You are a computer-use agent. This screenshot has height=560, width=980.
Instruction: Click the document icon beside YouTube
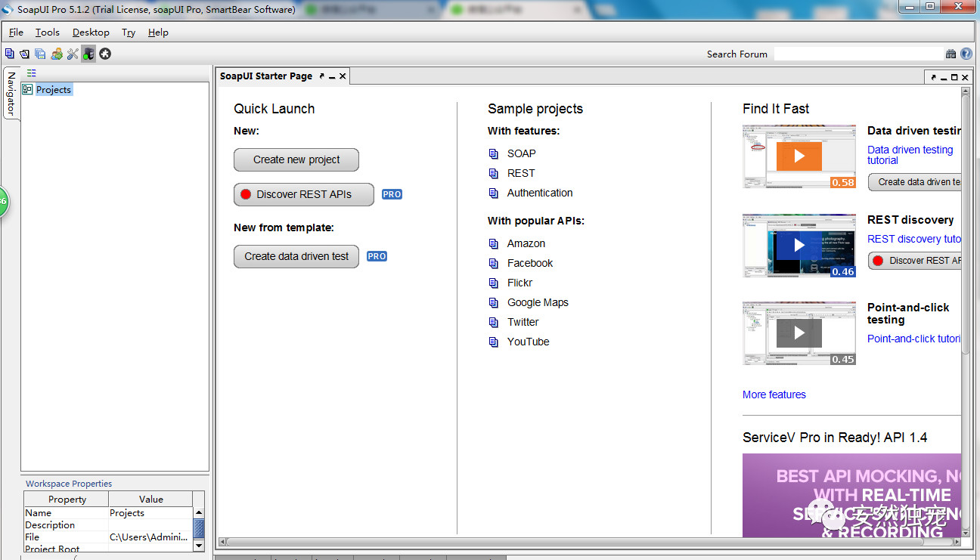point(494,342)
